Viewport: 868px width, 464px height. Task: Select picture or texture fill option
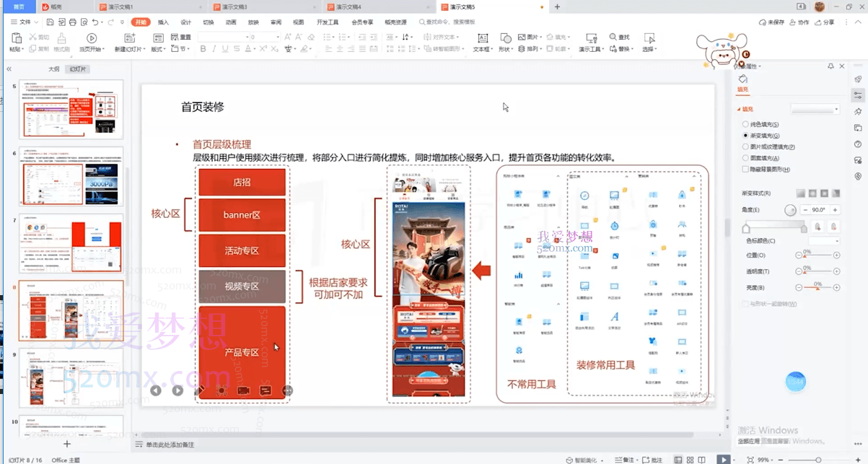[745, 146]
